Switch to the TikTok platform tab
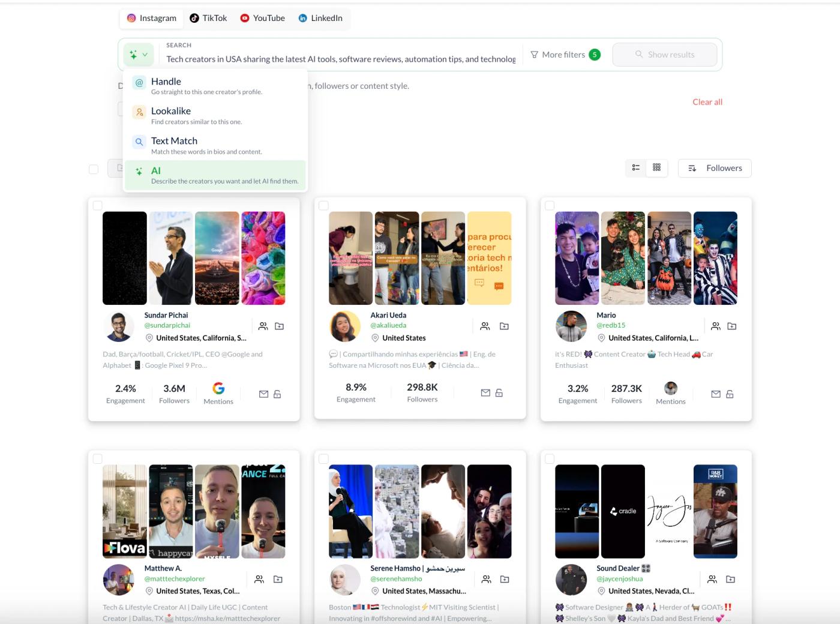This screenshot has width=840, height=624. click(208, 18)
